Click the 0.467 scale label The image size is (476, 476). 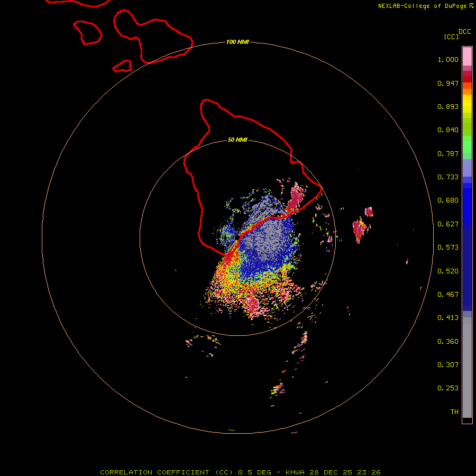pos(448,295)
